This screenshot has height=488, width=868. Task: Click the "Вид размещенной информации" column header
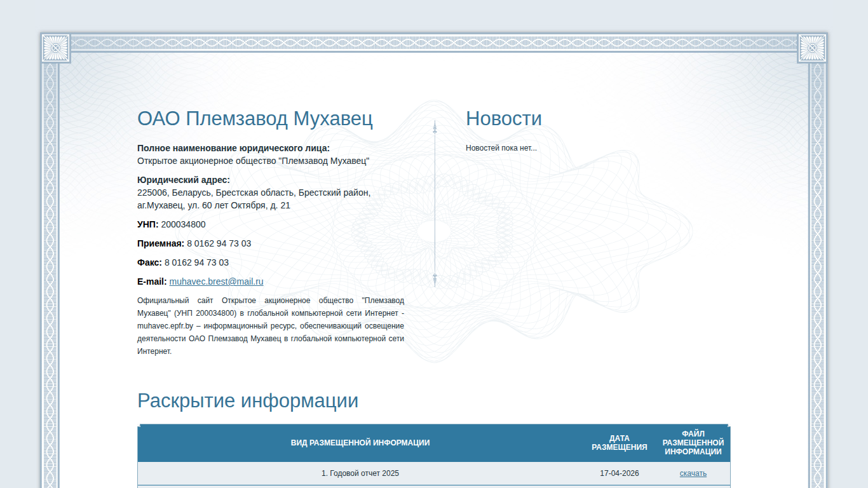(360, 443)
